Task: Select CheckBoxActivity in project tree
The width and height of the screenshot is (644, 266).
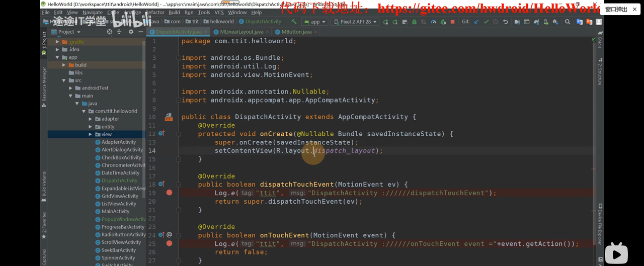Action: (x=121, y=157)
